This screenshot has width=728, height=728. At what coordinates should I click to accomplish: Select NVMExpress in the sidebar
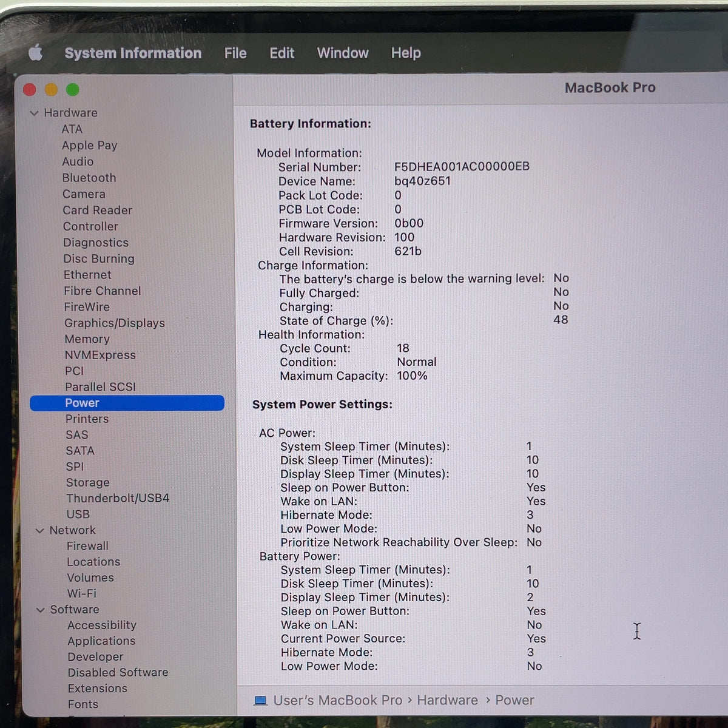click(x=100, y=355)
